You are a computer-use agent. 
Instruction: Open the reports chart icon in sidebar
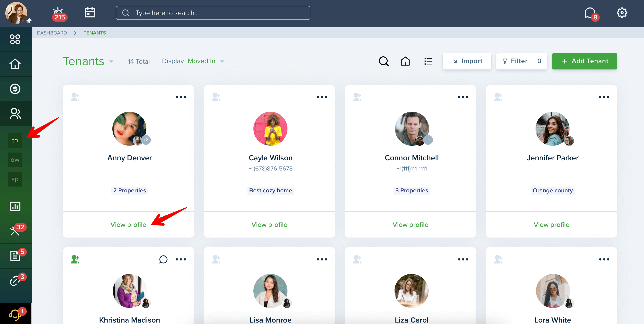(15, 206)
